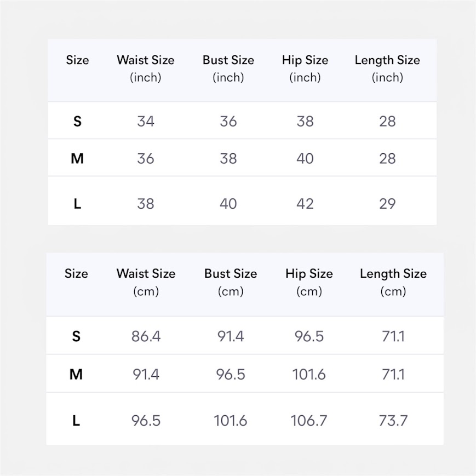
Task: Click the Length Size (inch) column header
Action: click(387, 68)
